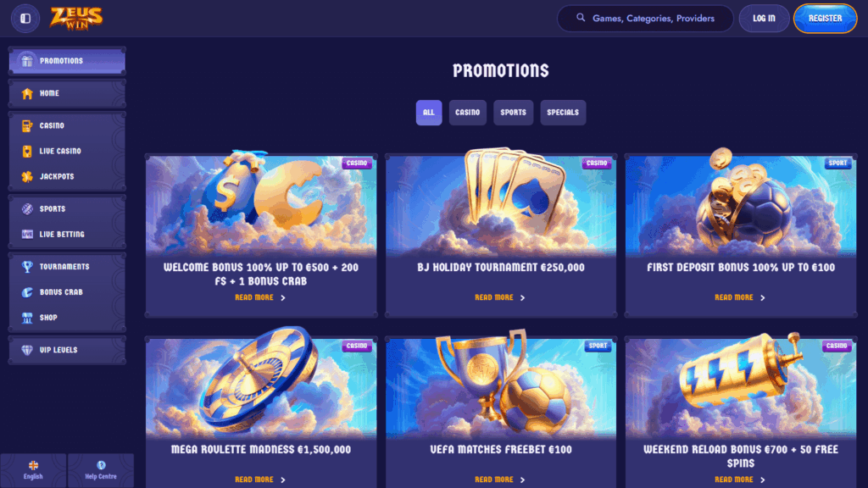The image size is (868, 488).
Task: Open the Help Centre
Action: [x=101, y=470]
